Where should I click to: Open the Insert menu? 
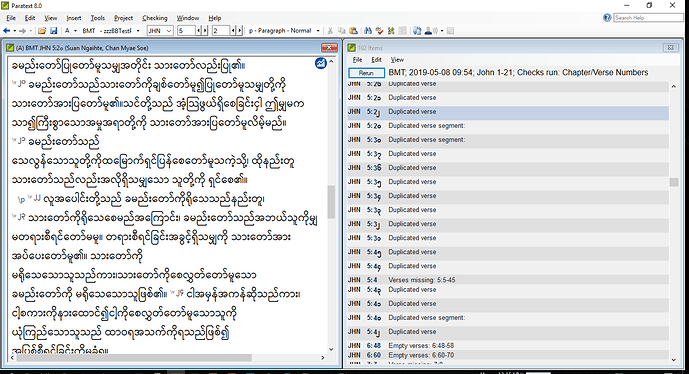click(74, 18)
